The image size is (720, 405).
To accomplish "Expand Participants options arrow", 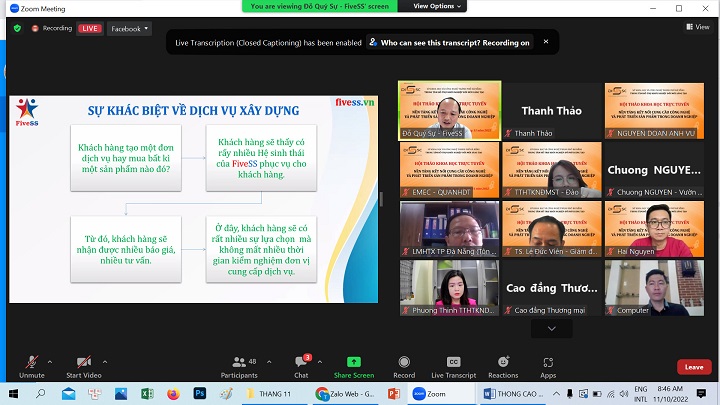I will pos(269,362).
